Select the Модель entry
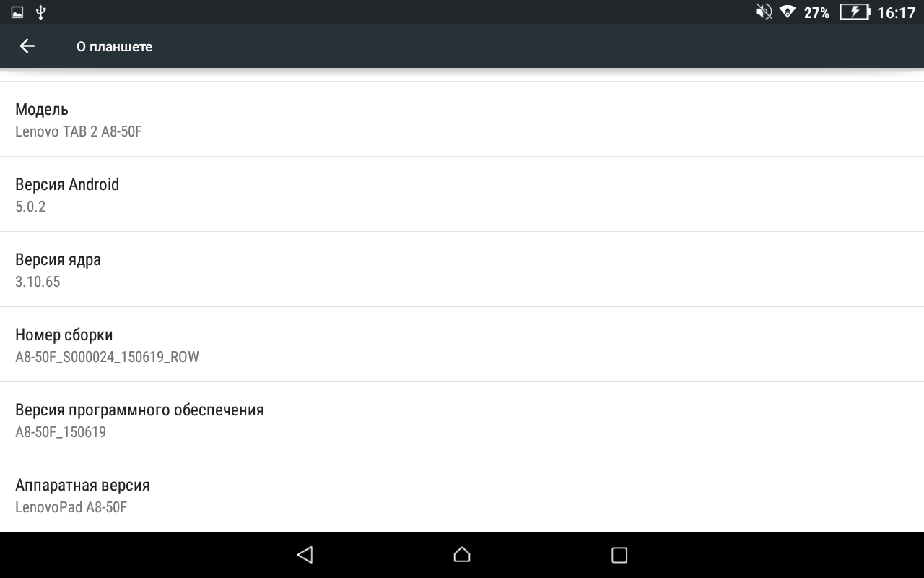This screenshot has height=578, width=924. coord(462,119)
